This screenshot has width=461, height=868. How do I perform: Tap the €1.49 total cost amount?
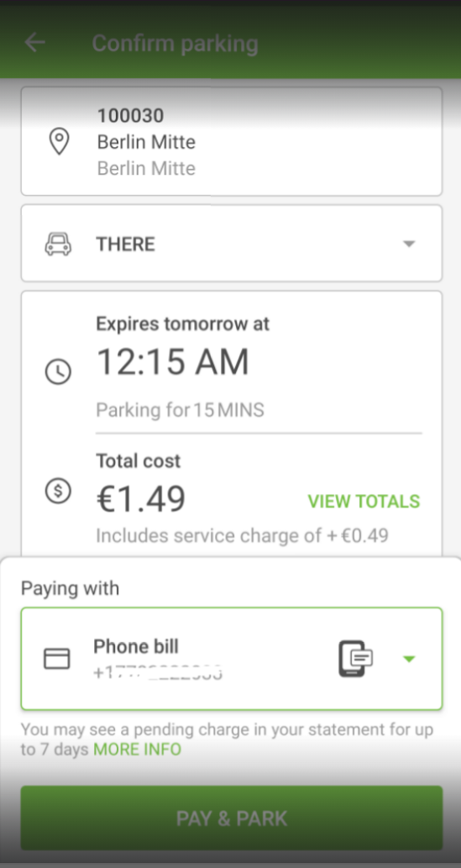click(x=141, y=499)
